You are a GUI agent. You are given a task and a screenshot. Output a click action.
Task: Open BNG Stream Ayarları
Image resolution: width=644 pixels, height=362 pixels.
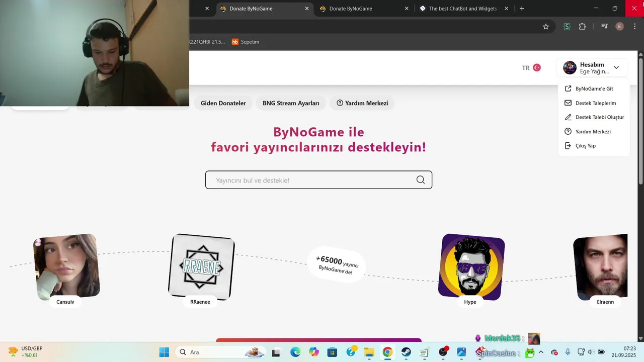[x=291, y=103]
